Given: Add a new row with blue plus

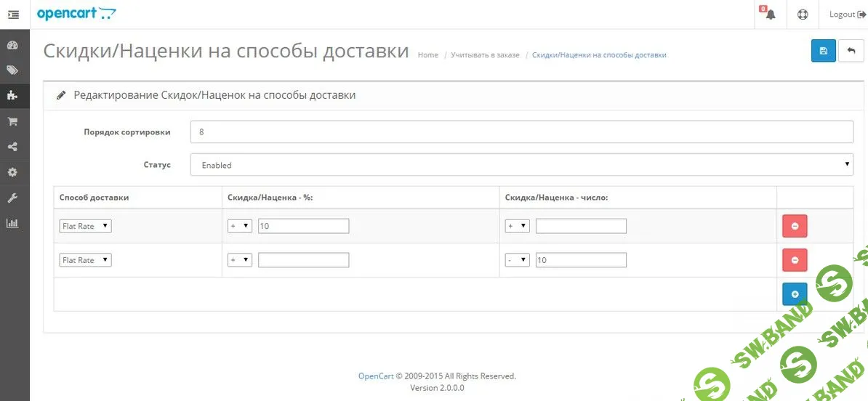Looking at the screenshot, I should [x=795, y=294].
